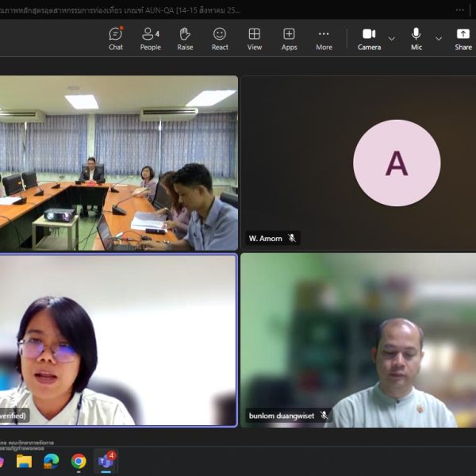
Task: Open Microsoft Edge from the taskbar
Action: (x=52, y=461)
